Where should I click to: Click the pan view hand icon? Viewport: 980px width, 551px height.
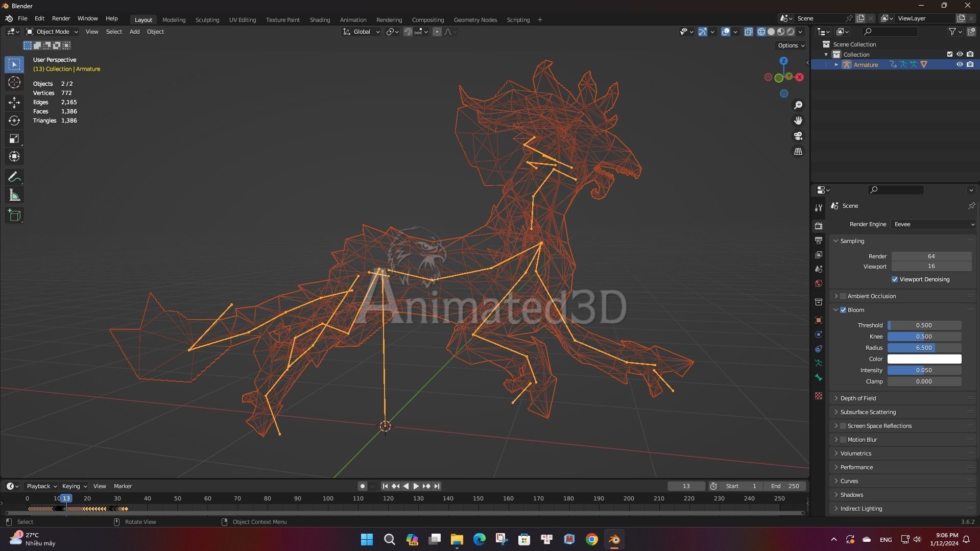click(798, 121)
